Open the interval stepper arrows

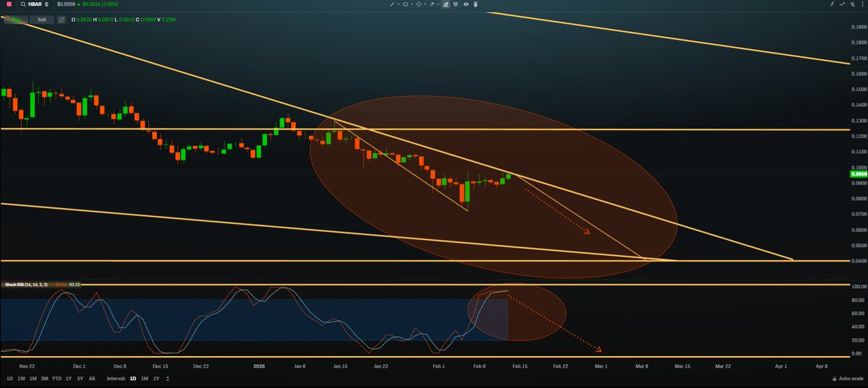(168, 379)
